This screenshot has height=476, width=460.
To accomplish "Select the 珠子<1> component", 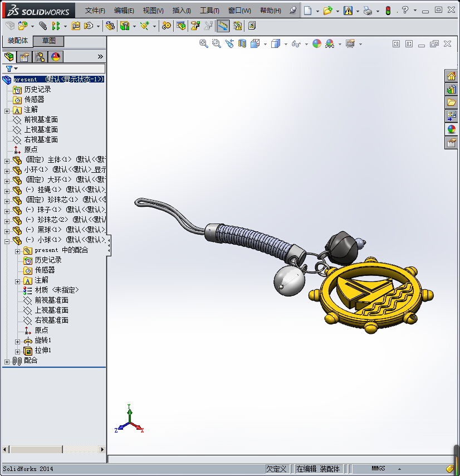I will click(66, 210).
